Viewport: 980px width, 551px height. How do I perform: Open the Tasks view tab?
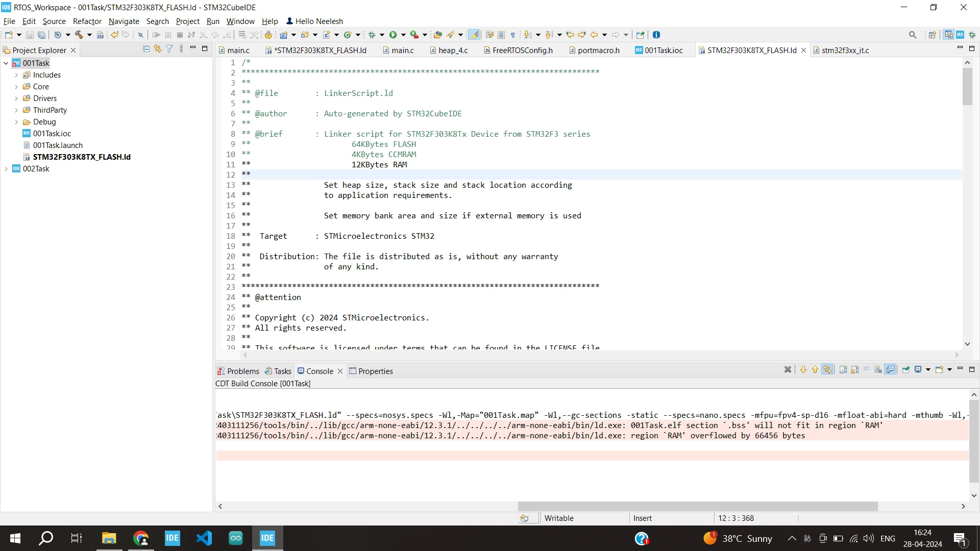(x=278, y=371)
